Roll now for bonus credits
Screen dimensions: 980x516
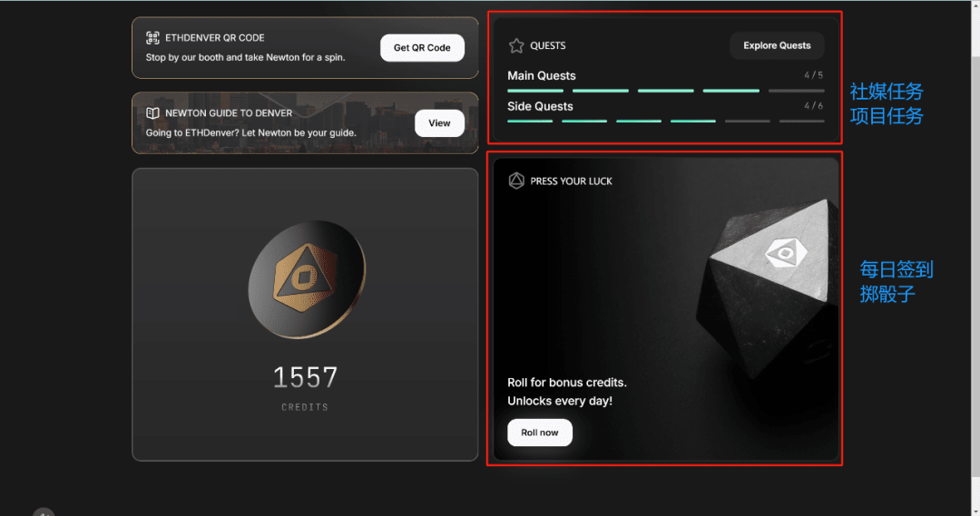coord(539,433)
